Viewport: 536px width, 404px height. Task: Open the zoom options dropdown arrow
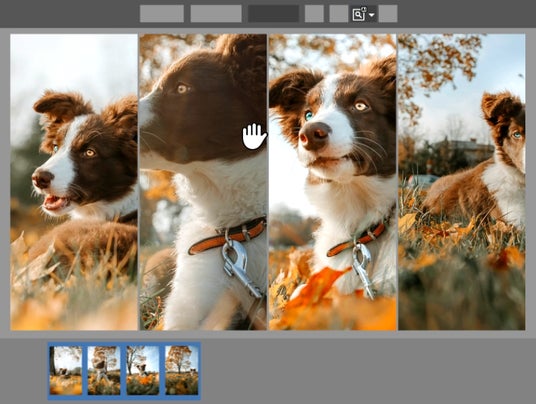[x=372, y=15]
